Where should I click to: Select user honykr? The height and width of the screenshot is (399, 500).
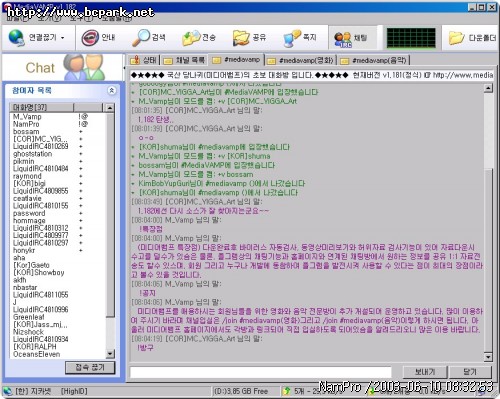coord(24,250)
